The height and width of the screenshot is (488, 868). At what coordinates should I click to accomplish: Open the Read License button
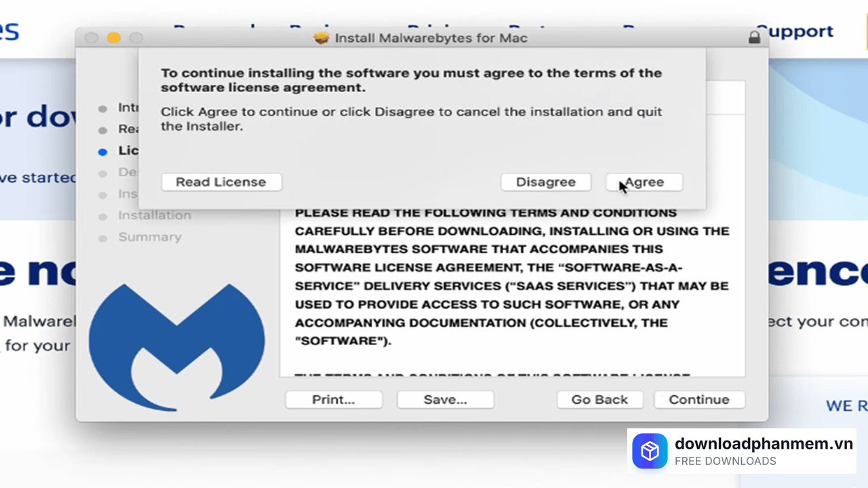221,182
